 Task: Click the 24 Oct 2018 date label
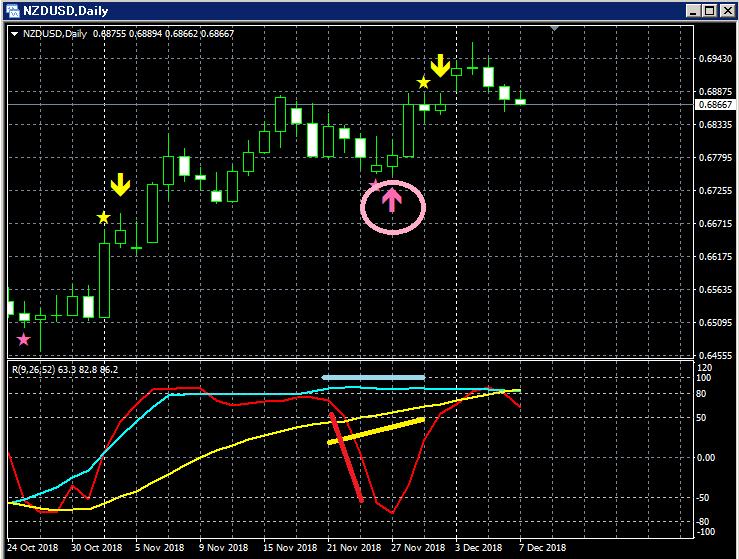click(x=33, y=548)
